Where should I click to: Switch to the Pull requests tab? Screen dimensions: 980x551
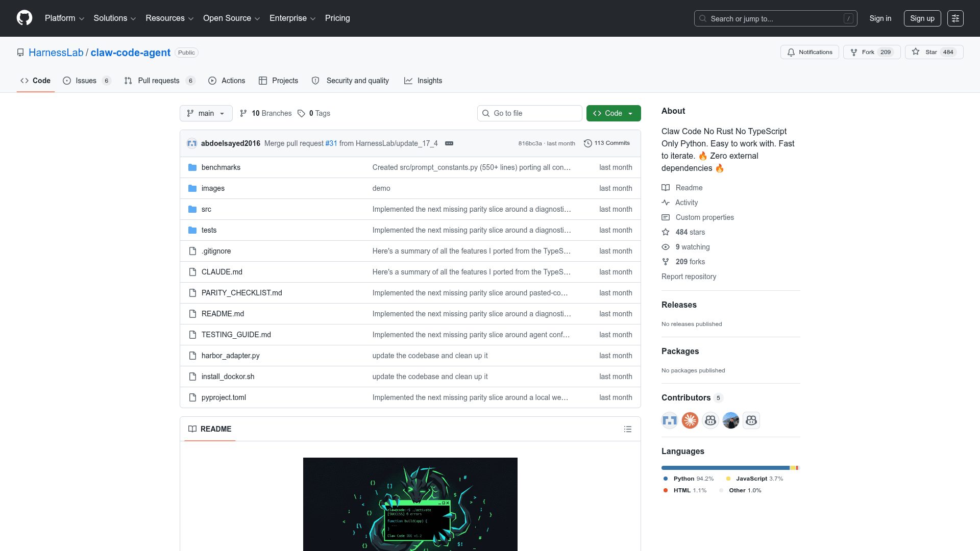coord(160,81)
